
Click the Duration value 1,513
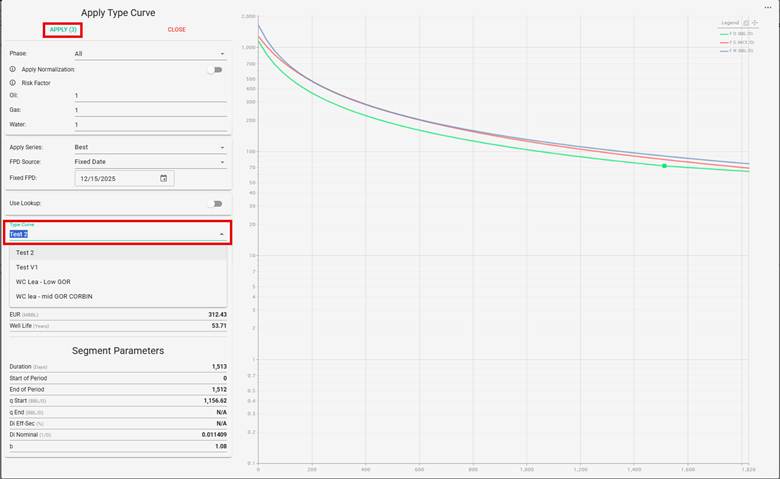tap(219, 367)
